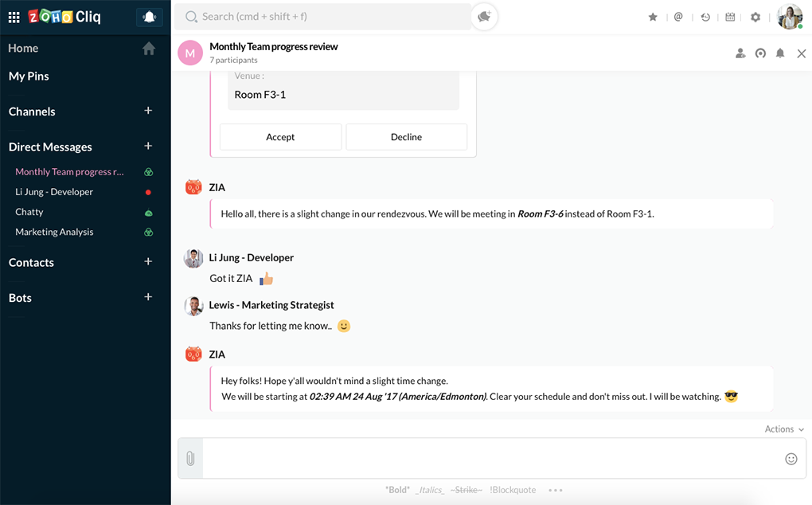Viewport: 812px width, 505px height.
Task: Open My Pins in the sidebar
Action: click(x=29, y=76)
